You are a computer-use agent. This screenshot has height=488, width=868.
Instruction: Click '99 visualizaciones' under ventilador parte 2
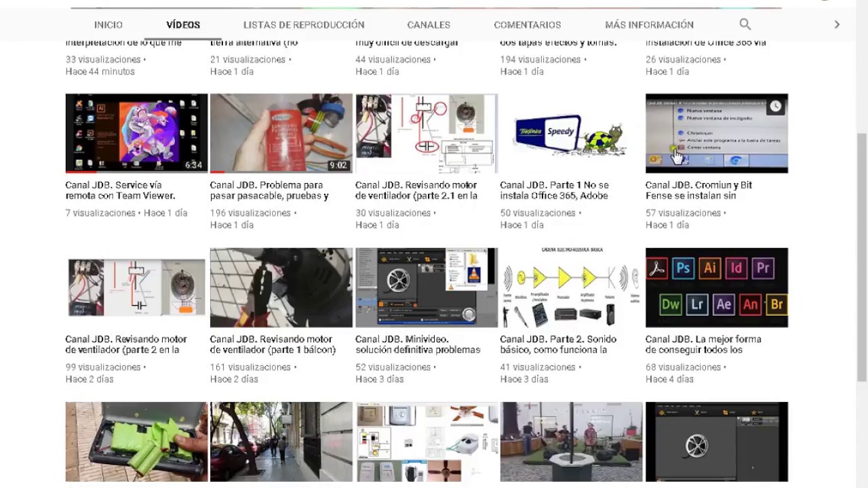(103, 367)
